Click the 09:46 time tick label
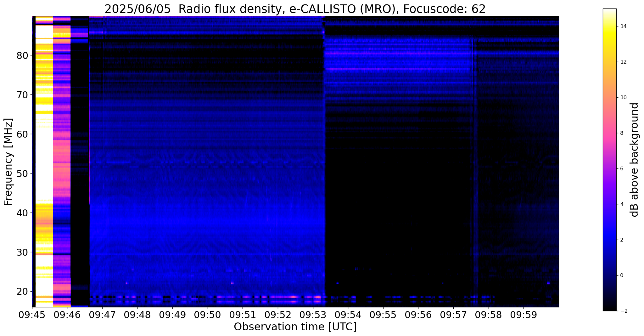This screenshot has height=336, width=644. pyautogui.click(x=67, y=314)
